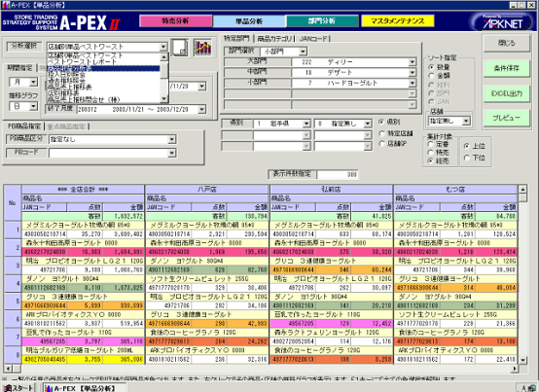Click yellow row 8 JAN cell in 全店合計

click(x=45, y=359)
